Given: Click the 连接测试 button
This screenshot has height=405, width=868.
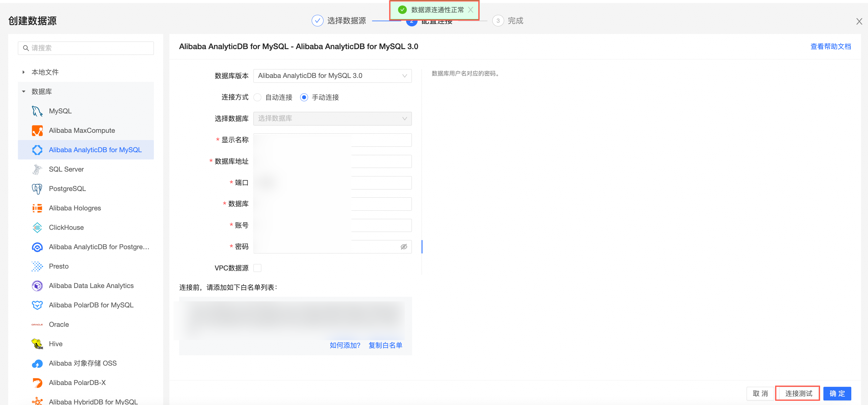Looking at the screenshot, I should (797, 393).
